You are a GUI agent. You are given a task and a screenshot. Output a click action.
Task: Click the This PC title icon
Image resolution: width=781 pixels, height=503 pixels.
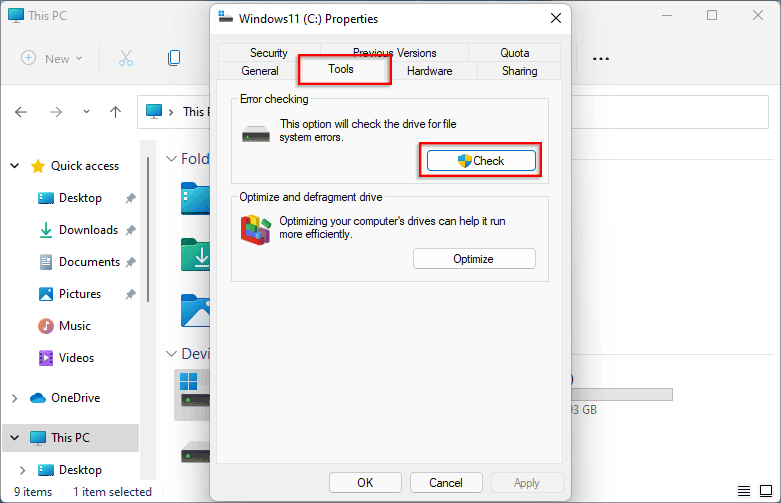[x=16, y=15]
